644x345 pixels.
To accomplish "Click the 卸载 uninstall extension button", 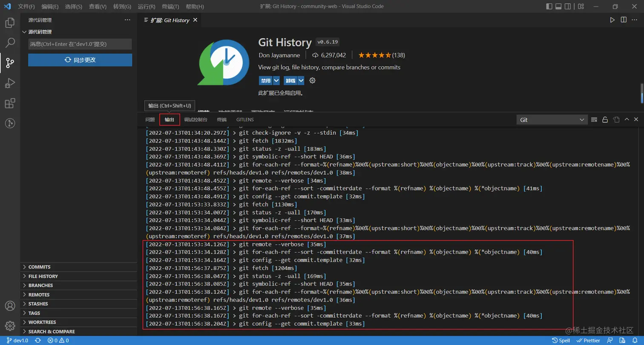I will [290, 80].
